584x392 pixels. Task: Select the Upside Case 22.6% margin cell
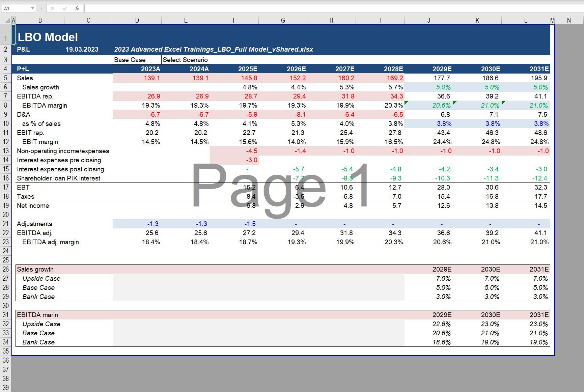(441, 324)
